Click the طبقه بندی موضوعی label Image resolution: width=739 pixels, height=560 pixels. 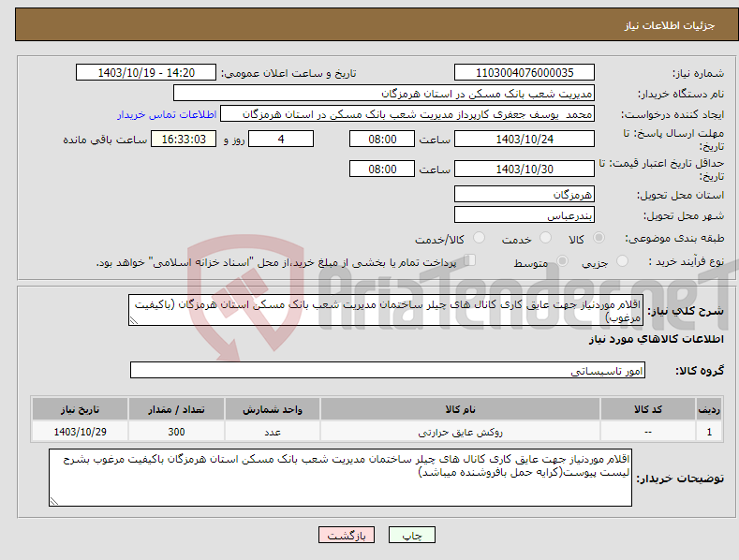pos(674,239)
